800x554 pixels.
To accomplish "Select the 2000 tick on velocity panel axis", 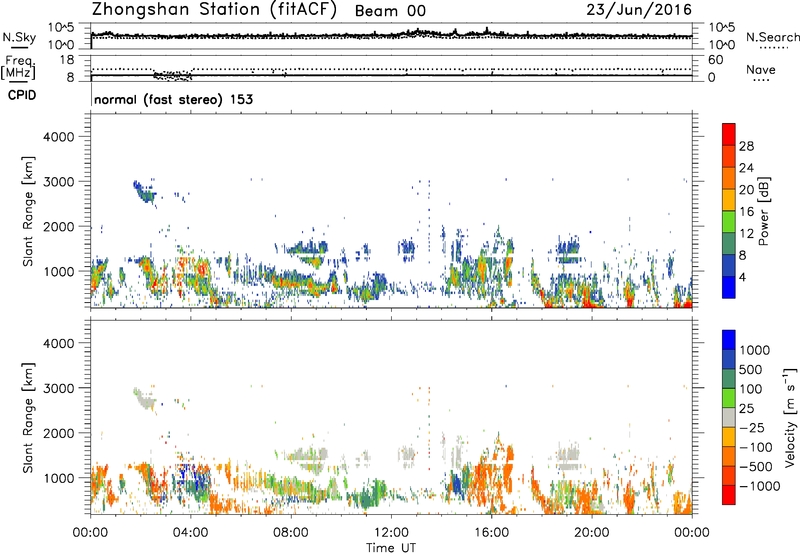I will coord(58,433).
